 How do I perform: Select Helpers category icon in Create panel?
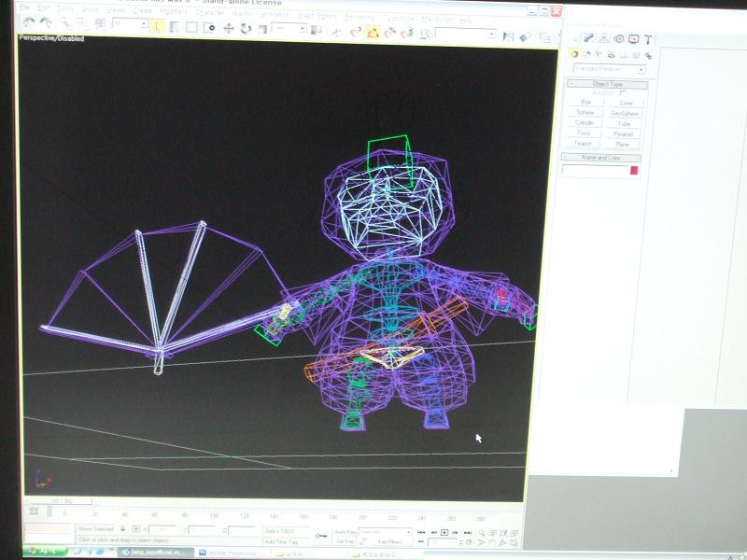[x=624, y=55]
